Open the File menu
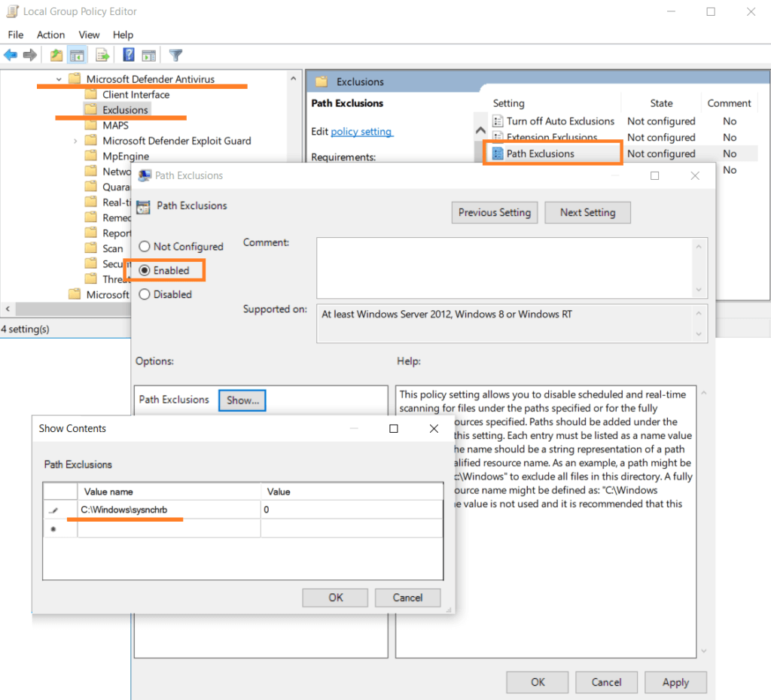 [x=16, y=35]
